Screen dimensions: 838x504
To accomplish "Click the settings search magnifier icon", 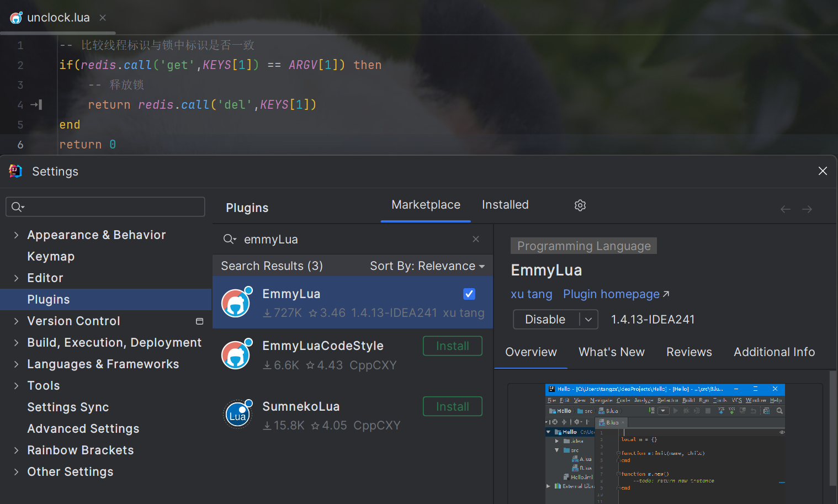I will 18,207.
